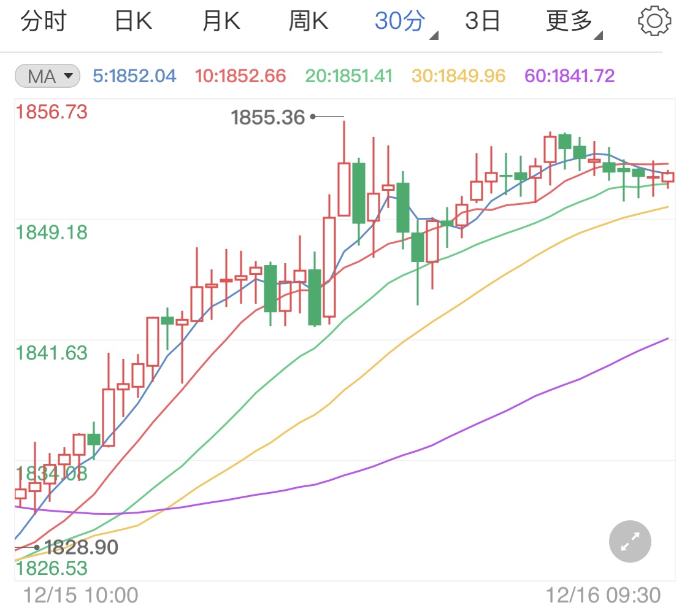Click the 12/16 09:30 date label
Image resolution: width=690 pixels, height=616 pixels.
[x=604, y=595]
